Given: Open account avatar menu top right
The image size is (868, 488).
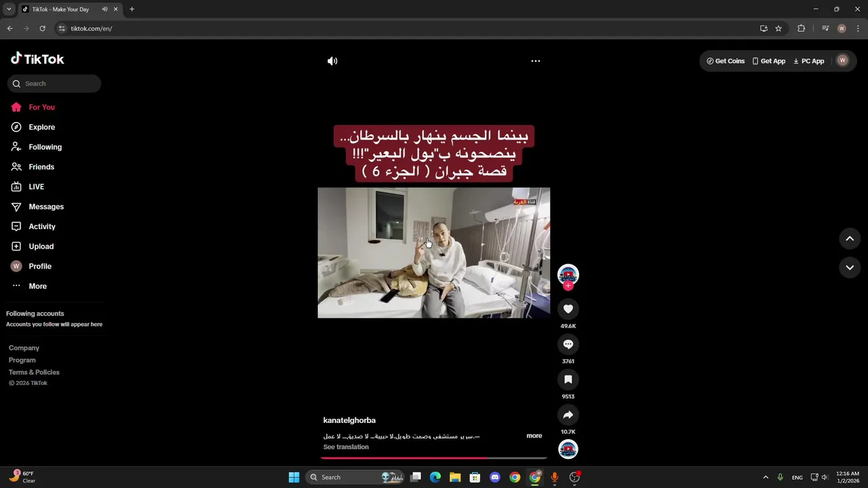Looking at the screenshot, I should pos(843,60).
